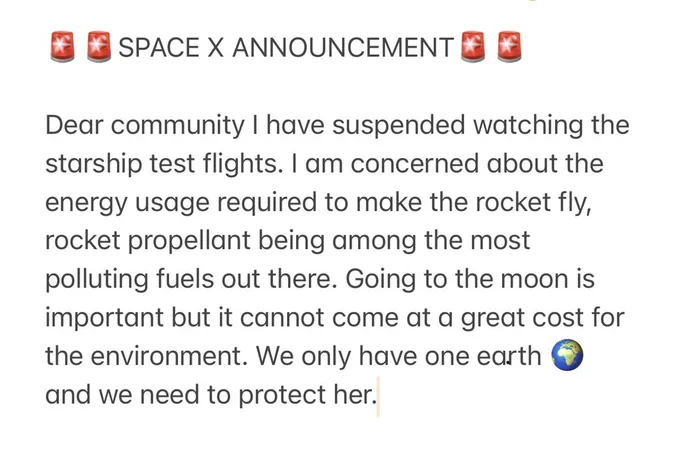Image resolution: width=680 pixels, height=458 pixels.
Task: Click the word 'community' in the greeting
Action: [x=178, y=127]
